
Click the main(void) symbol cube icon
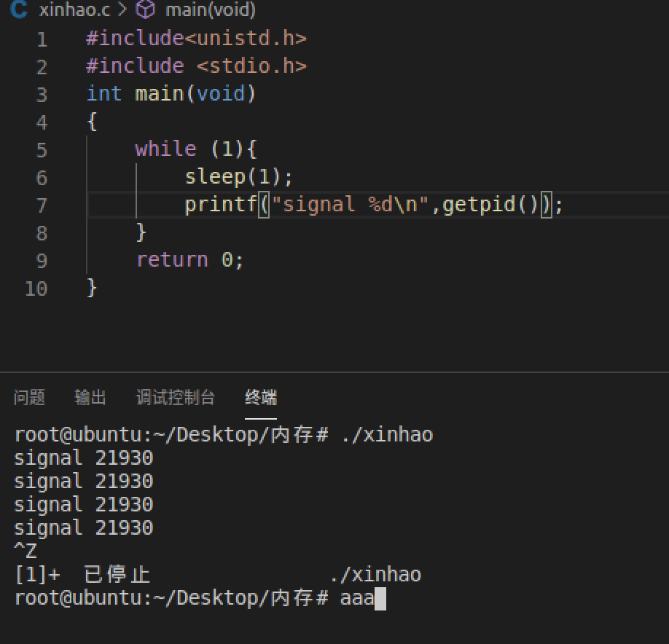click(145, 9)
